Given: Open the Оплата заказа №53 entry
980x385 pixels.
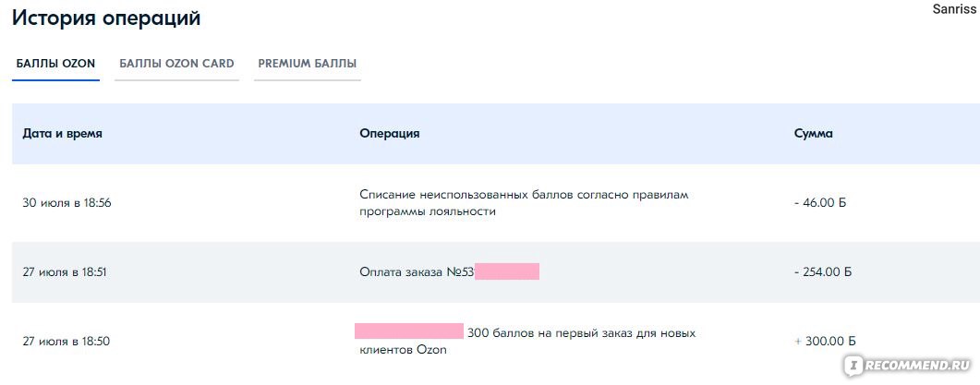Looking at the screenshot, I should tap(417, 271).
